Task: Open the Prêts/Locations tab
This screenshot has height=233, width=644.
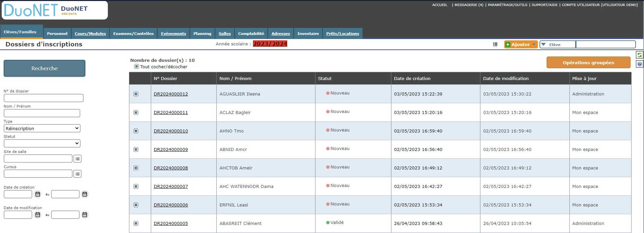Action: pyautogui.click(x=343, y=33)
